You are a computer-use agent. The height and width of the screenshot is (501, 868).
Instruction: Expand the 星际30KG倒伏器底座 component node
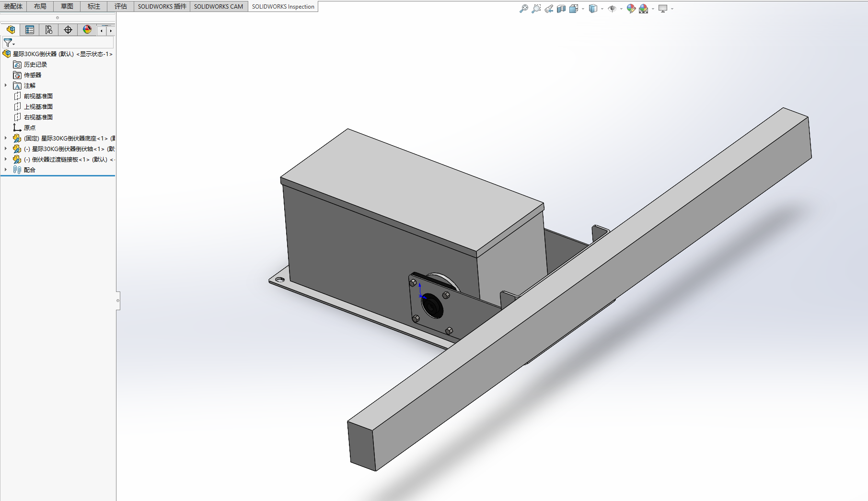click(6, 138)
